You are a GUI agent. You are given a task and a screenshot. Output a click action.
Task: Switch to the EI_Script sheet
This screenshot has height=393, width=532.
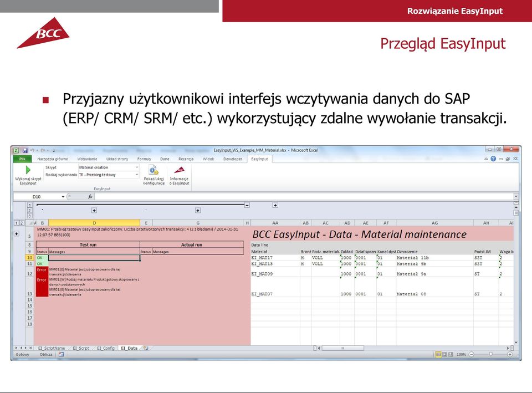point(81,348)
